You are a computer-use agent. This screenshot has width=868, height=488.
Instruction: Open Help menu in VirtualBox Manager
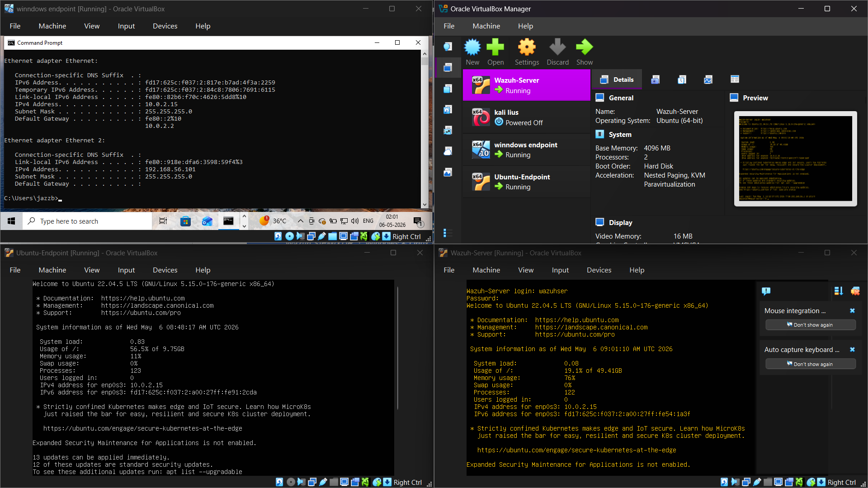click(x=525, y=26)
